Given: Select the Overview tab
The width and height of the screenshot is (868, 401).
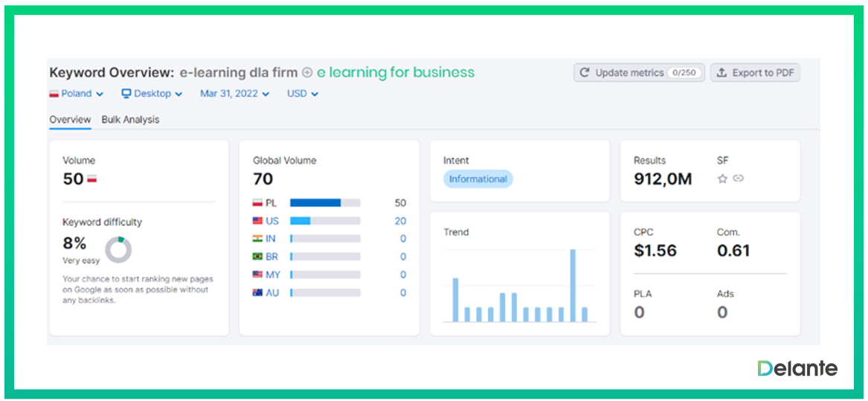Looking at the screenshot, I should 70,120.
